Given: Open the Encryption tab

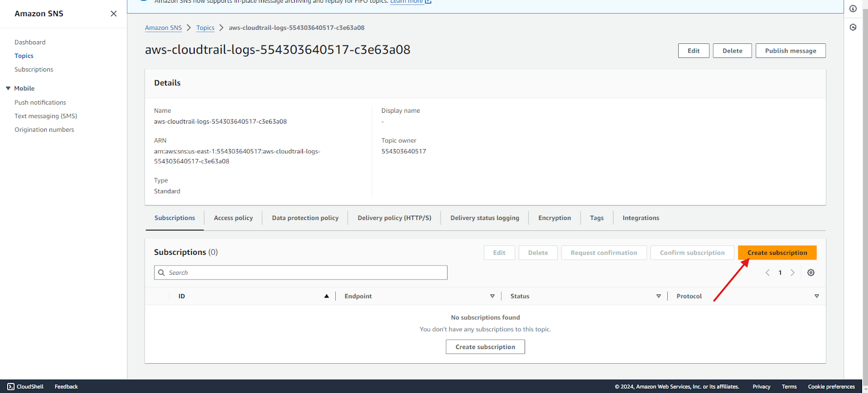Looking at the screenshot, I should click(x=554, y=218).
